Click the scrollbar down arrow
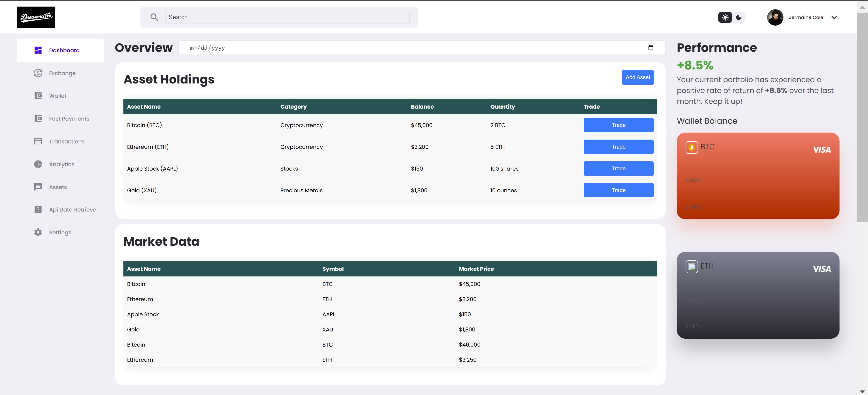868x395 pixels. [862, 392]
